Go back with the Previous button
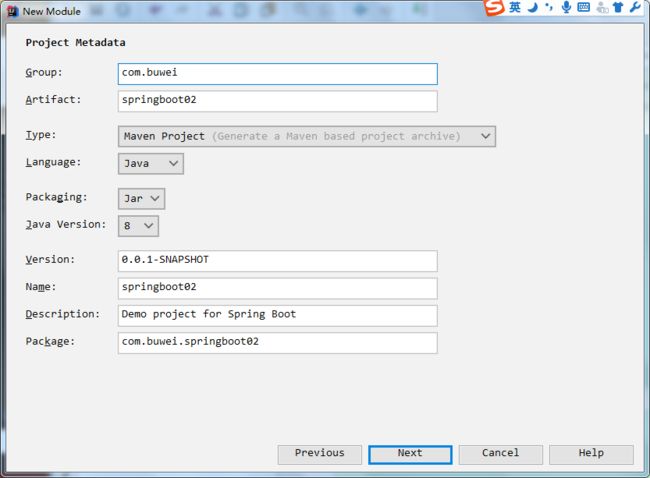650x478 pixels. click(x=320, y=454)
